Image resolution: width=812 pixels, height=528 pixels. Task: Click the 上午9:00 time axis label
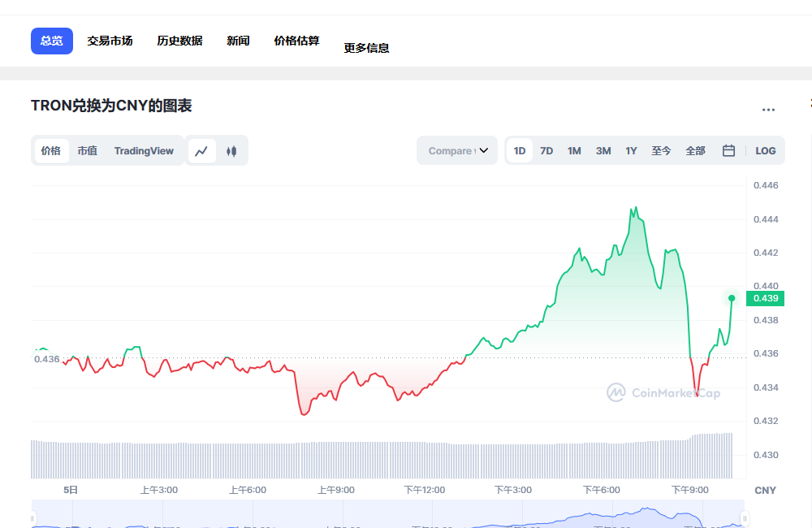click(x=336, y=490)
